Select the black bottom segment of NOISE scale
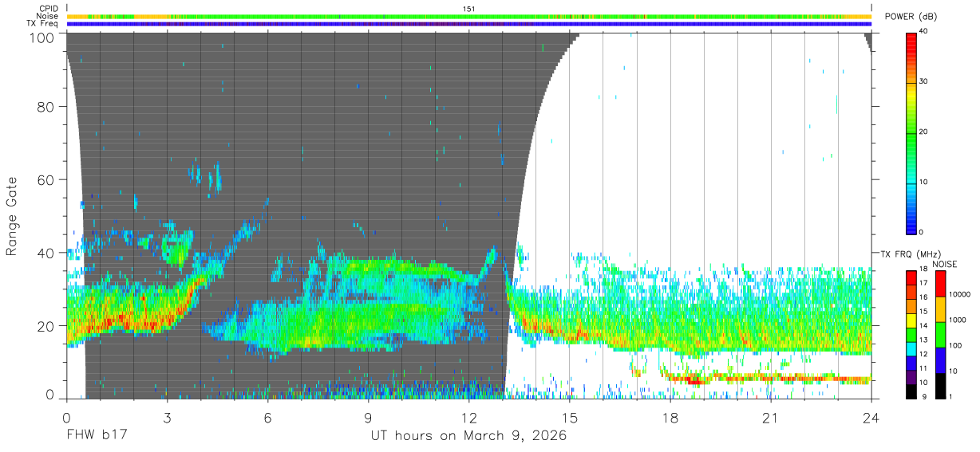Image resolution: width=980 pixels, height=452 pixels. [x=941, y=385]
